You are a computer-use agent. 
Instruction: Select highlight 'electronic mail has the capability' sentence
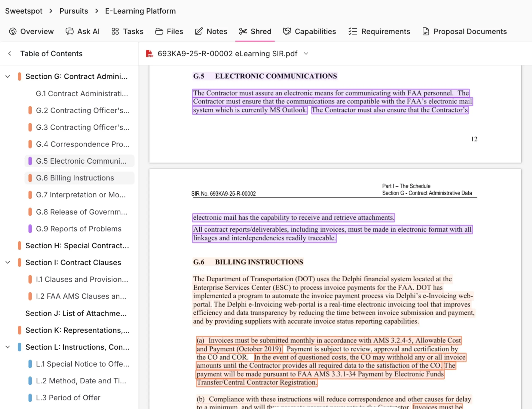(293, 218)
